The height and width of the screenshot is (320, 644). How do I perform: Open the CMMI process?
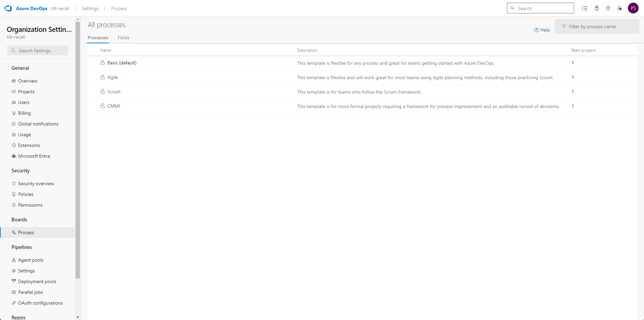point(113,106)
